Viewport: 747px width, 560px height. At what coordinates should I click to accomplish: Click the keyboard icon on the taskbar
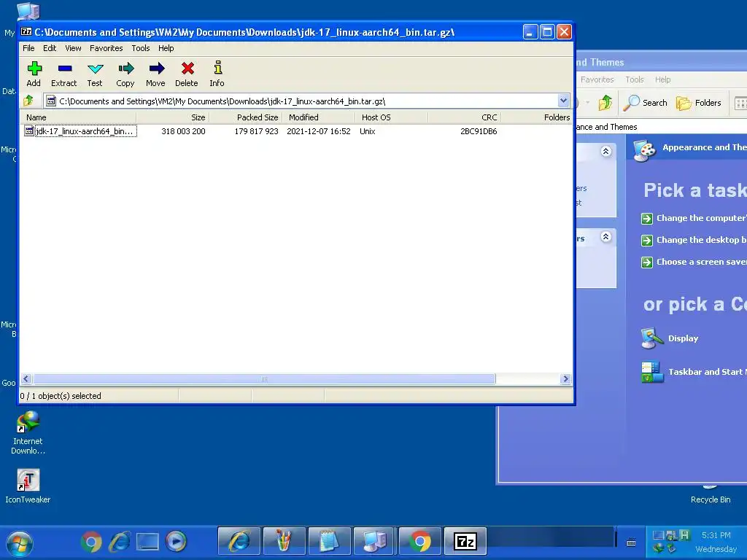[631, 542]
